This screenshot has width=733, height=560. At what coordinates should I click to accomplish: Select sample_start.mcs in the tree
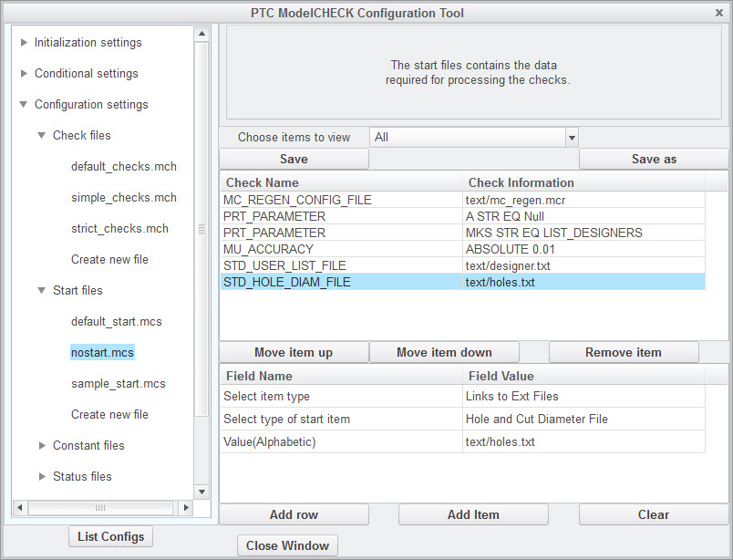pos(119,384)
